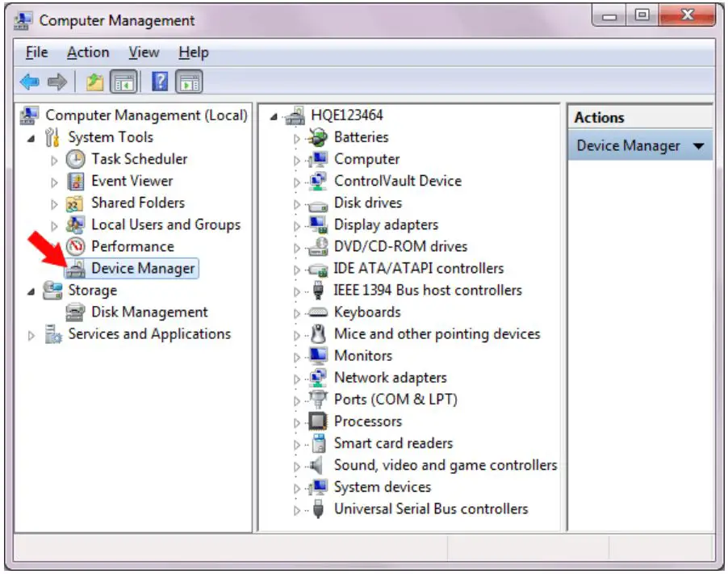Toggle the Actions pane toolbar icon
Screen dimensions: 728x574
(x=188, y=81)
